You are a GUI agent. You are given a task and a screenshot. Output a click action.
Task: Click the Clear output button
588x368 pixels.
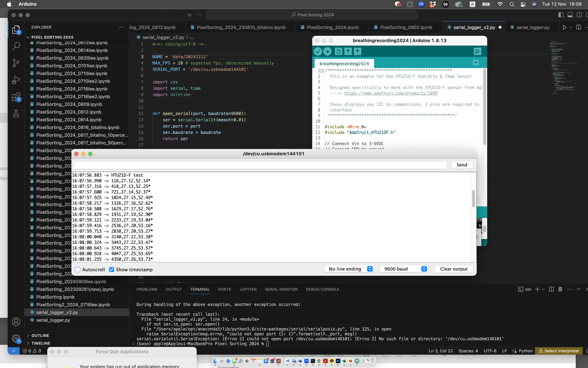click(x=453, y=269)
